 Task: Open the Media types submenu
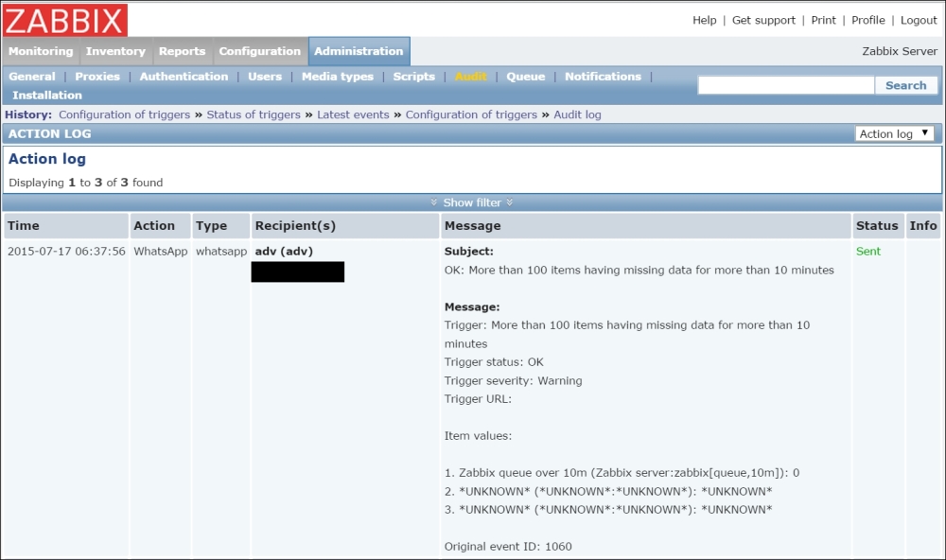(337, 77)
